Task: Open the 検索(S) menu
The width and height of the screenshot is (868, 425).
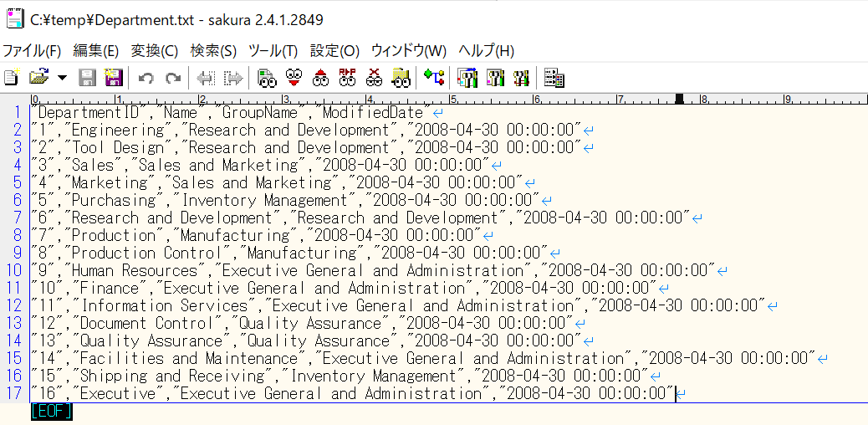Action: [x=213, y=51]
